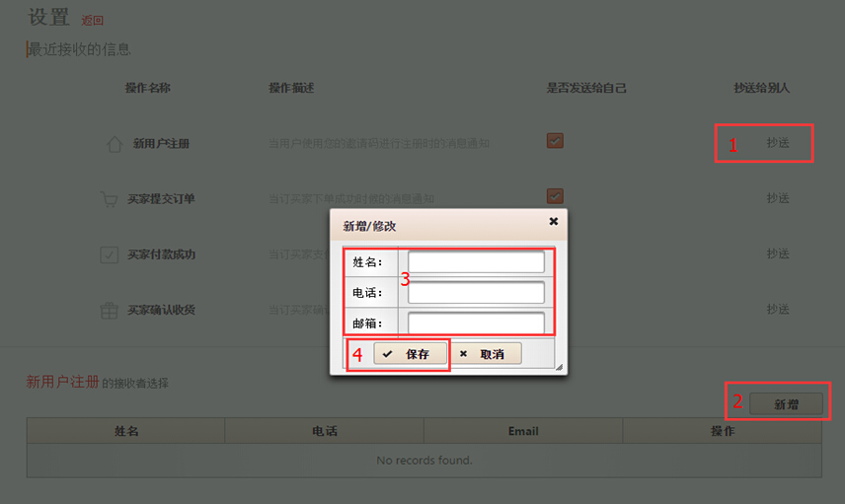845x504 pixels.
Task: Click 抄送 in the 买家确认收货 row
Action: click(x=778, y=309)
